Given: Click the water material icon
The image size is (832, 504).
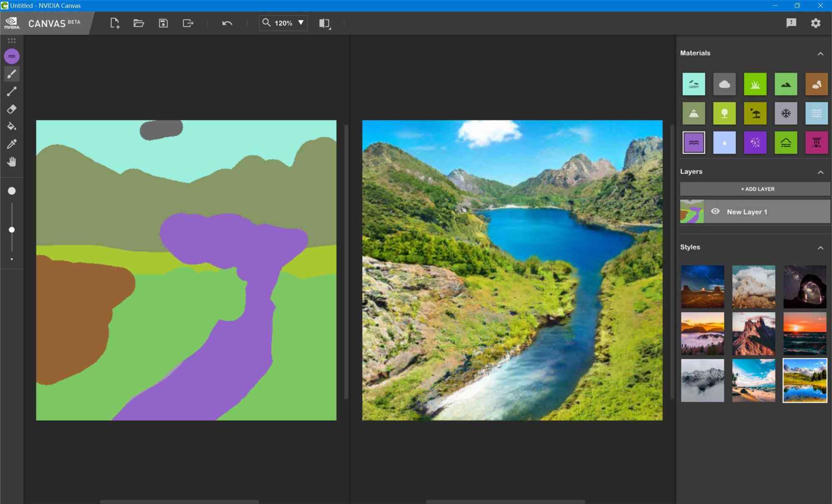Looking at the screenshot, I should pyautogui.click(x=693, y=142).
